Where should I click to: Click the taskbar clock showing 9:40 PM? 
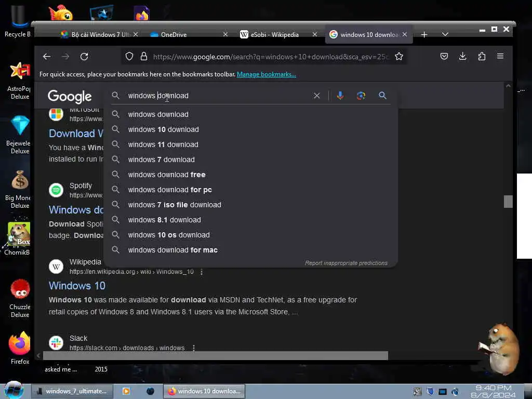[494, 391]
